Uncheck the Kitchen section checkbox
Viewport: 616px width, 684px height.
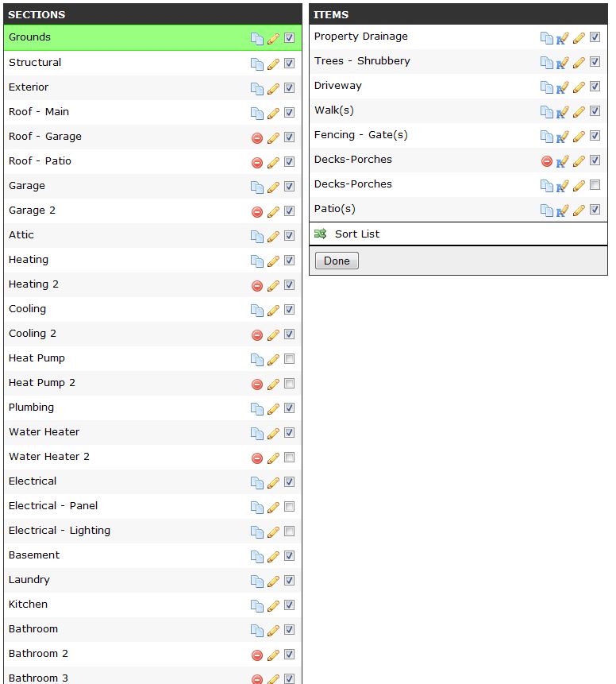289,605
